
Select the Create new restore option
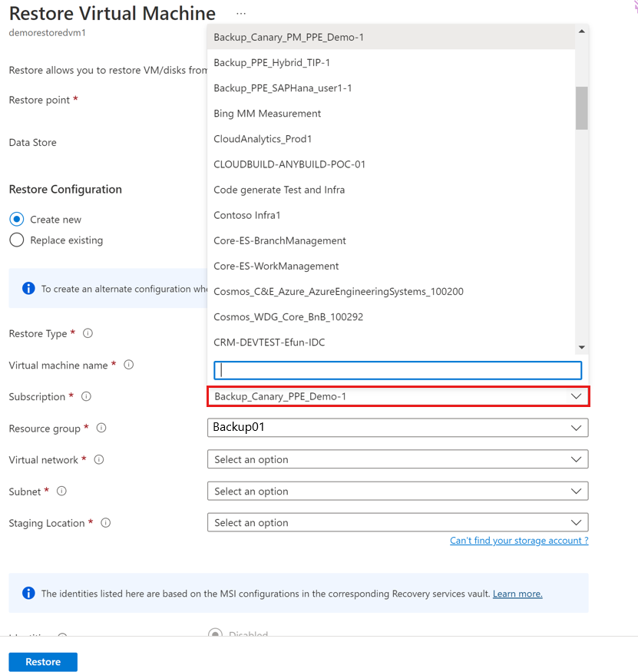(x=15, y=219)
